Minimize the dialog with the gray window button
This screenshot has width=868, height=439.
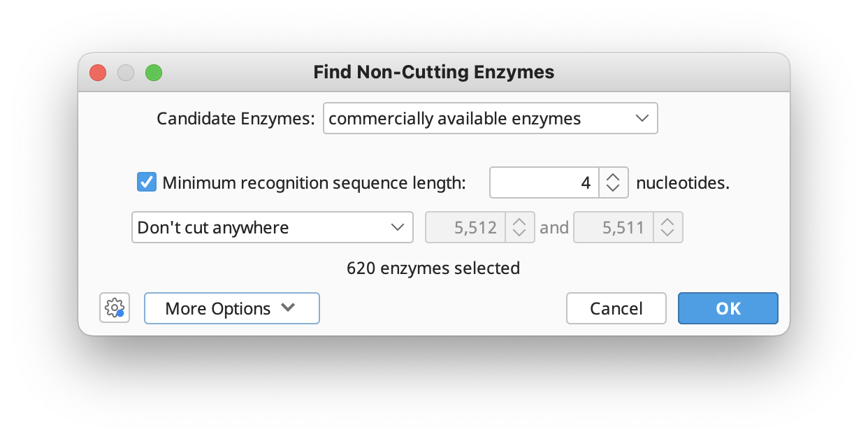coord(126,72)
